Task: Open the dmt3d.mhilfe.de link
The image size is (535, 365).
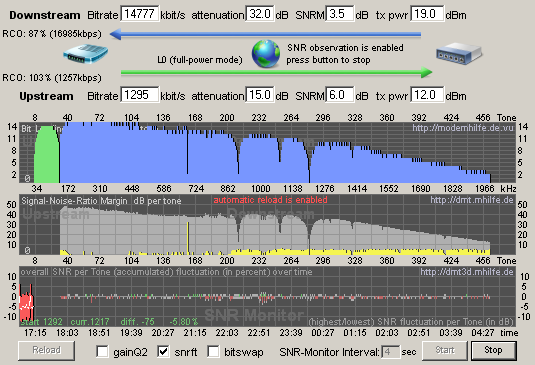Action: coord(467,272)
